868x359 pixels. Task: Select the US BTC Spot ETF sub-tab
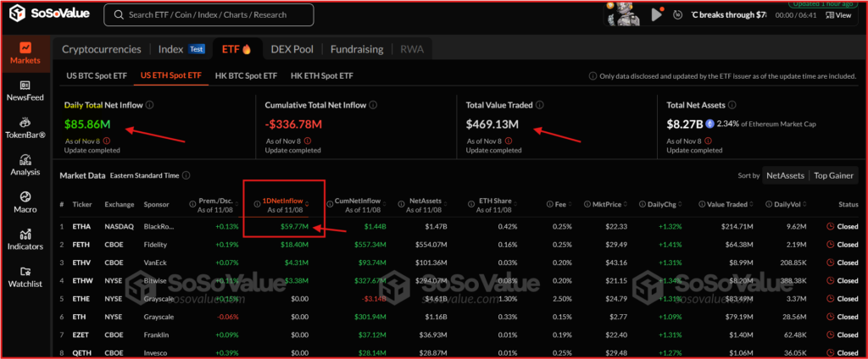pos(97,76)
